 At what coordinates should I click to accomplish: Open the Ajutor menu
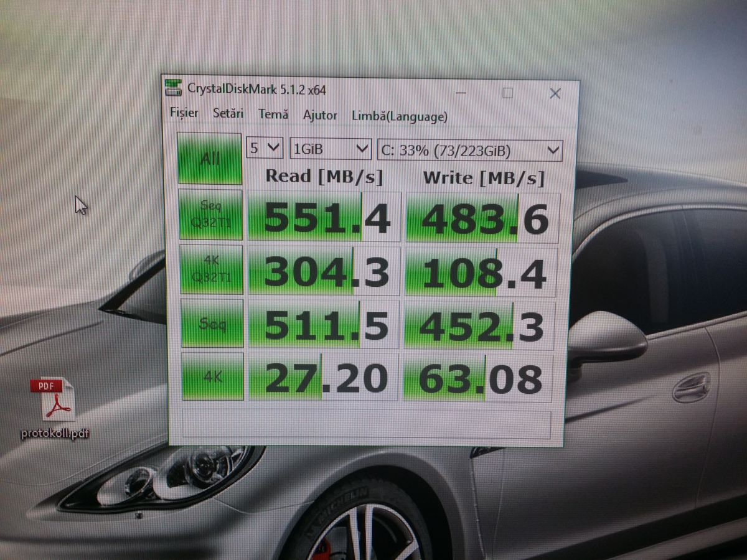[320, 115]
